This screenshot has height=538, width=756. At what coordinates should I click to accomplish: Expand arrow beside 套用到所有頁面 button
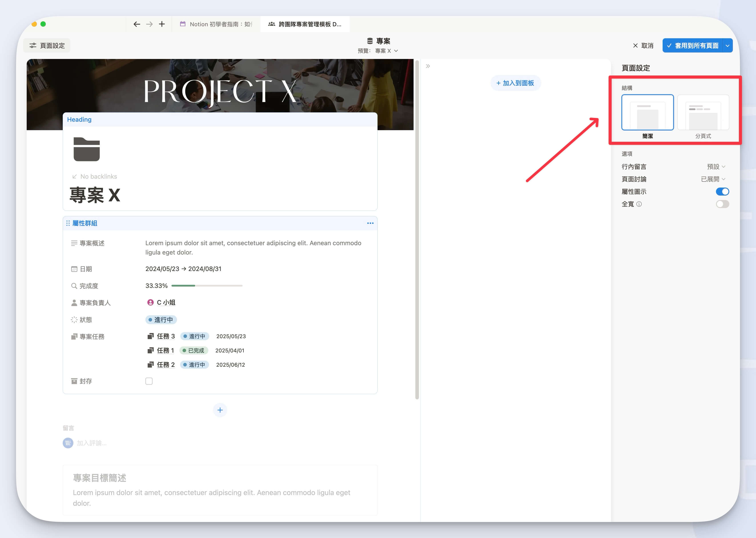pos(727,46)
